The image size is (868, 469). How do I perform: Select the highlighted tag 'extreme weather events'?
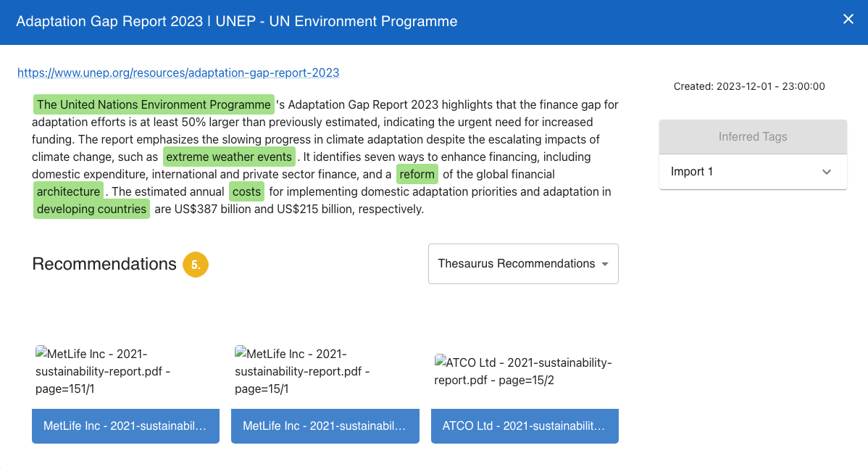tap(229, 157)
